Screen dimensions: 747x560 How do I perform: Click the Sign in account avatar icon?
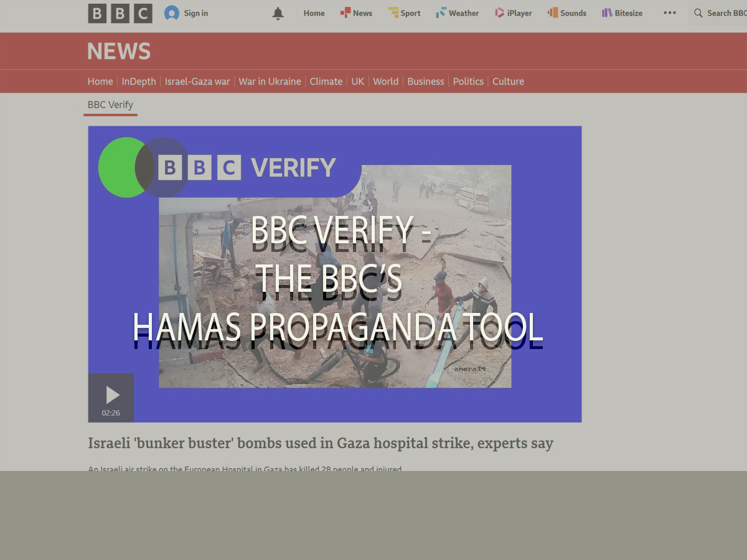click(x=172, y=13)
